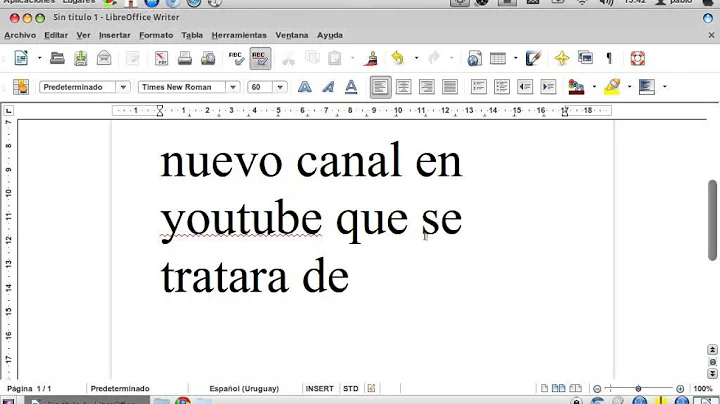Image resolution: width=720 pixels, height=404 pixels.
Task: Click the font name input field
Action: pos(182,87)
